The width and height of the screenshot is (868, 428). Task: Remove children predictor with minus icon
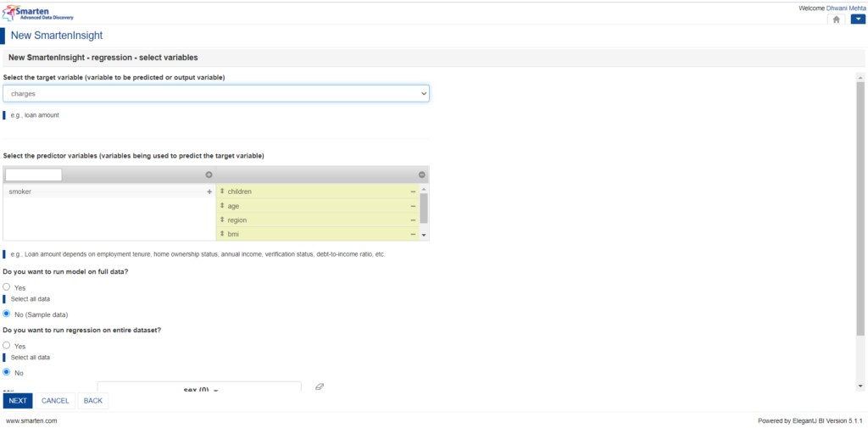(x=413, y=192)
